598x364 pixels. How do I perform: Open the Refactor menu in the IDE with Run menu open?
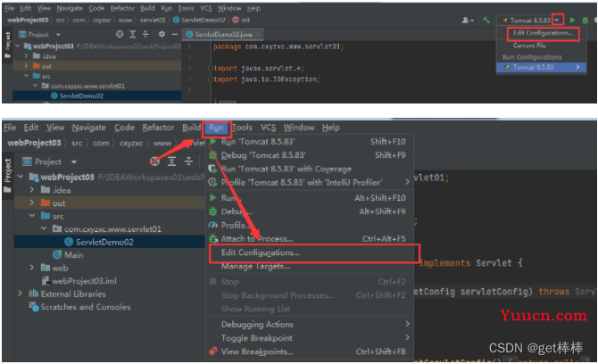pyautogui.click(x=158, y=128)
